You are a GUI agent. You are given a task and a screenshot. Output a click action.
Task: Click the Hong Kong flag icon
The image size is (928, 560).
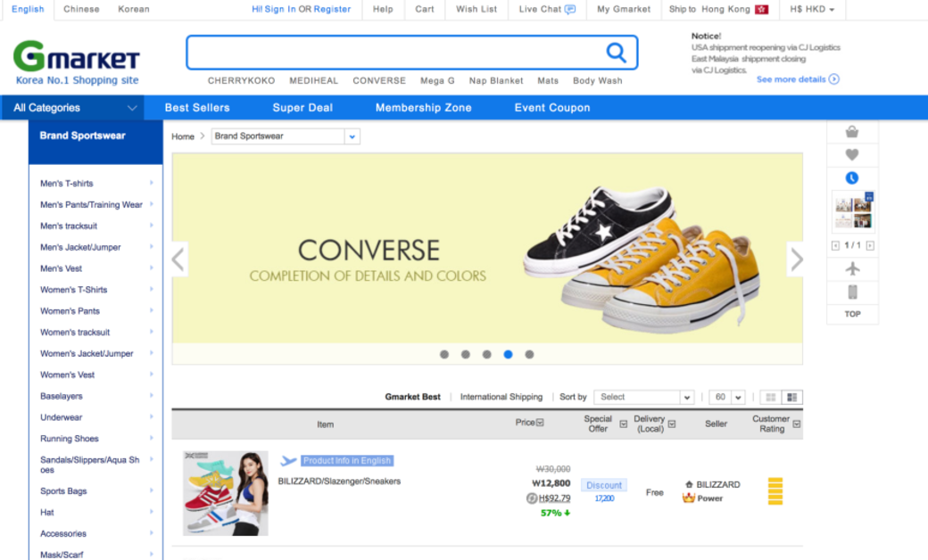point(761,10)
